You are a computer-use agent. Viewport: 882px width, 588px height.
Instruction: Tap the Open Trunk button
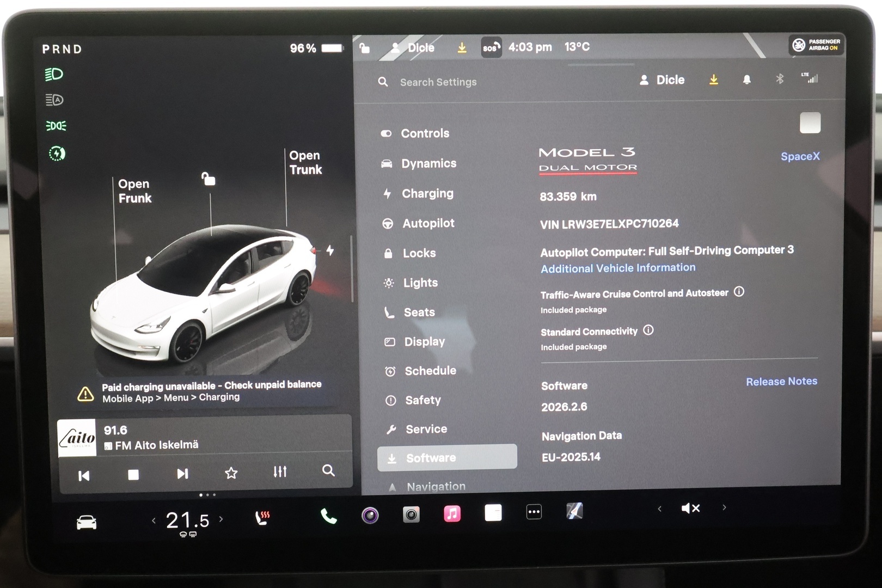pyautogui.click(x=305, y=162)
